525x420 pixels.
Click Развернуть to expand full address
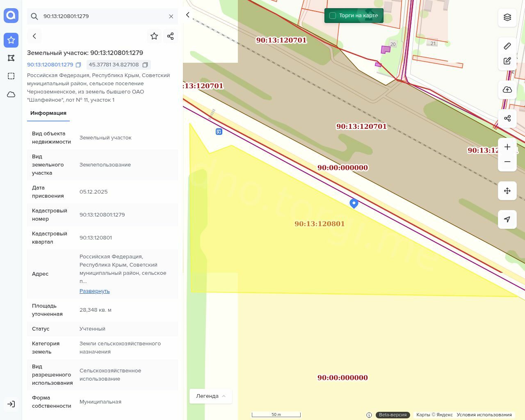pos(94,291)
